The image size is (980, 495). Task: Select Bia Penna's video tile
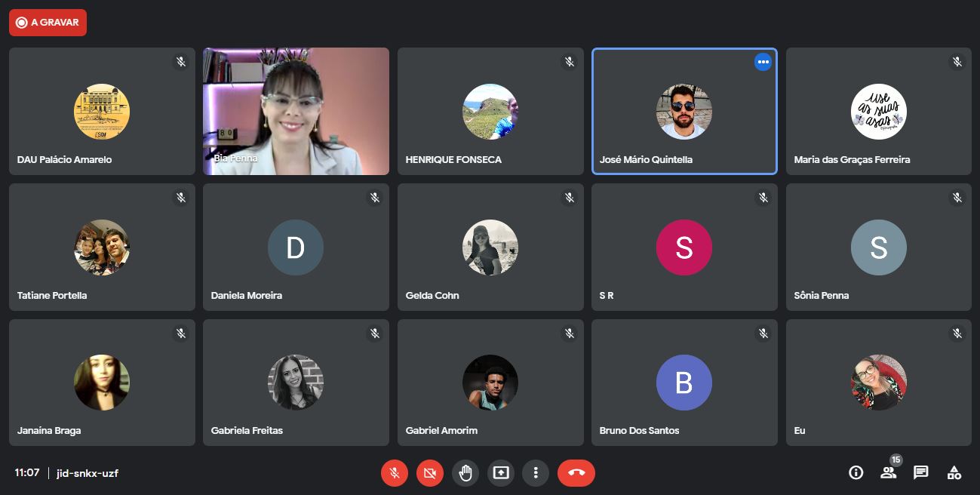point(296,112)
